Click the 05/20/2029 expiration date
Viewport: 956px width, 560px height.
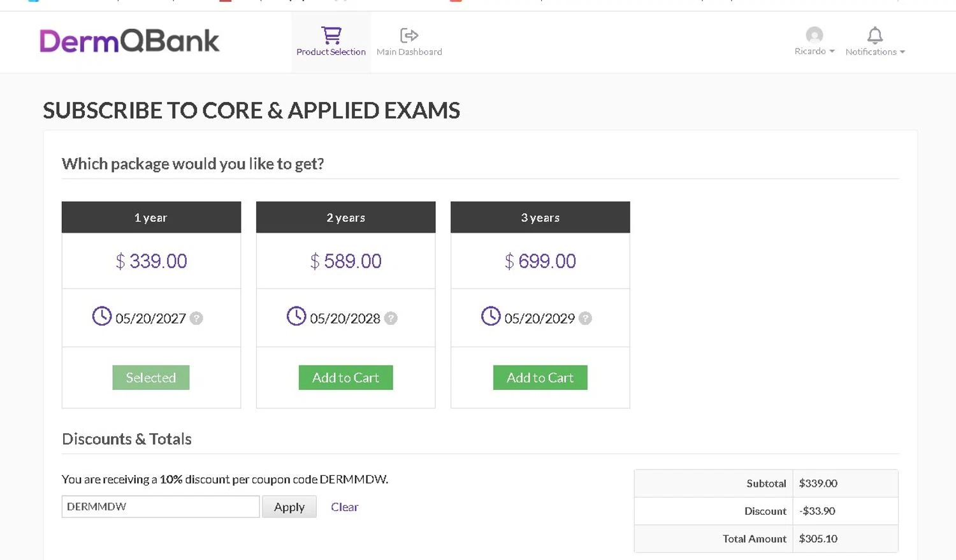click(539, 319)
